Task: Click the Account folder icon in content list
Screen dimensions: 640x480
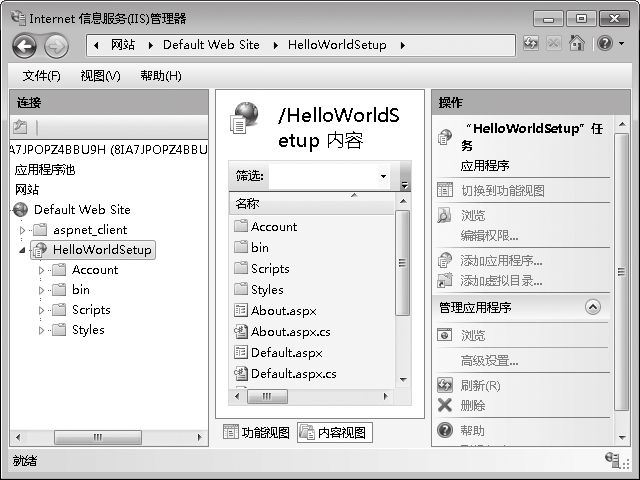Action: tap(241, 226)
